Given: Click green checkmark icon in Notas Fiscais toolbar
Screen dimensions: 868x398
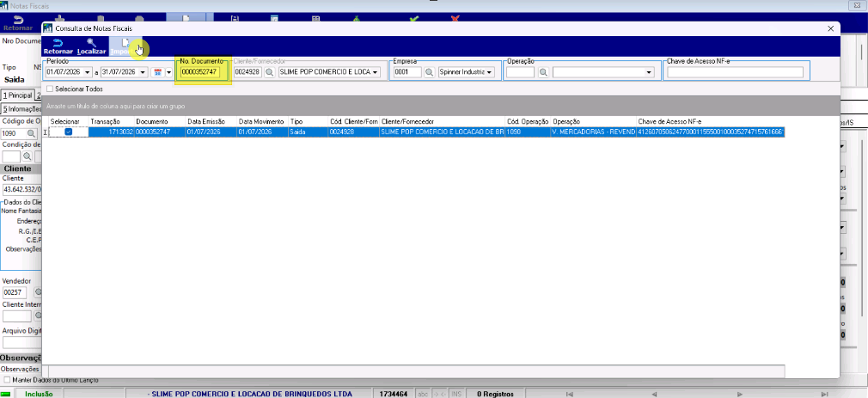Looking at the screenshot, I should click(414, 20).
